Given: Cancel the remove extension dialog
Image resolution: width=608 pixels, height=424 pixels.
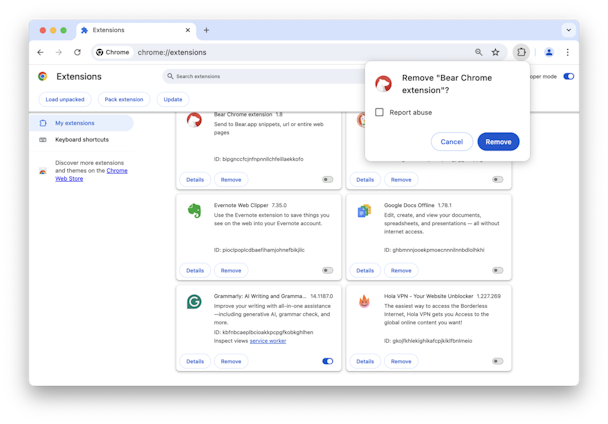Looking at the screenshot, I should coord(451,142).
